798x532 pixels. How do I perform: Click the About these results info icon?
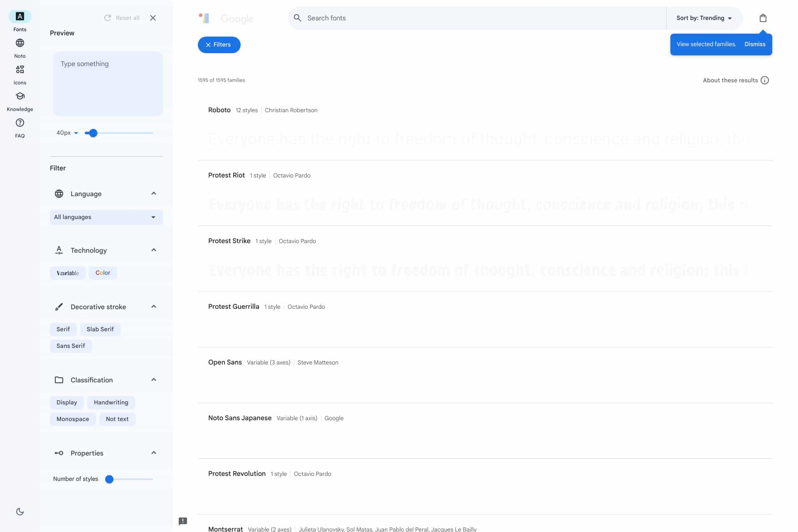(764, 80)
